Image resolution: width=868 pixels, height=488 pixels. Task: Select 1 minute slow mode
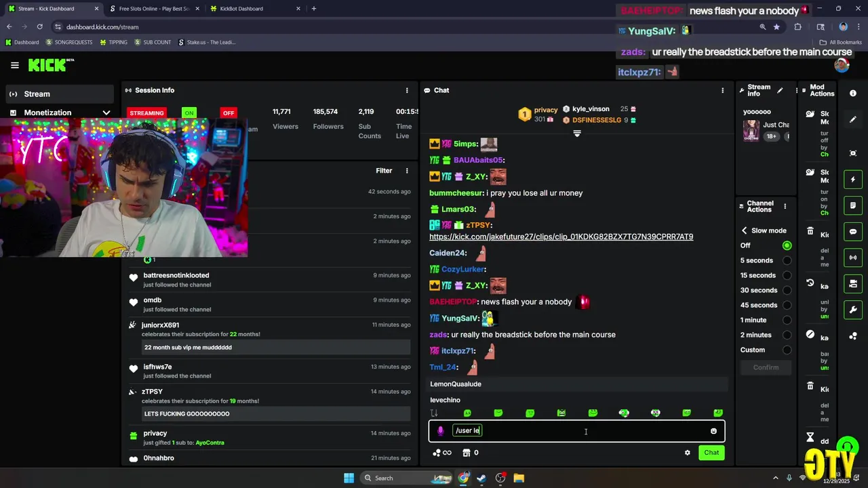(x=787, y=320)
